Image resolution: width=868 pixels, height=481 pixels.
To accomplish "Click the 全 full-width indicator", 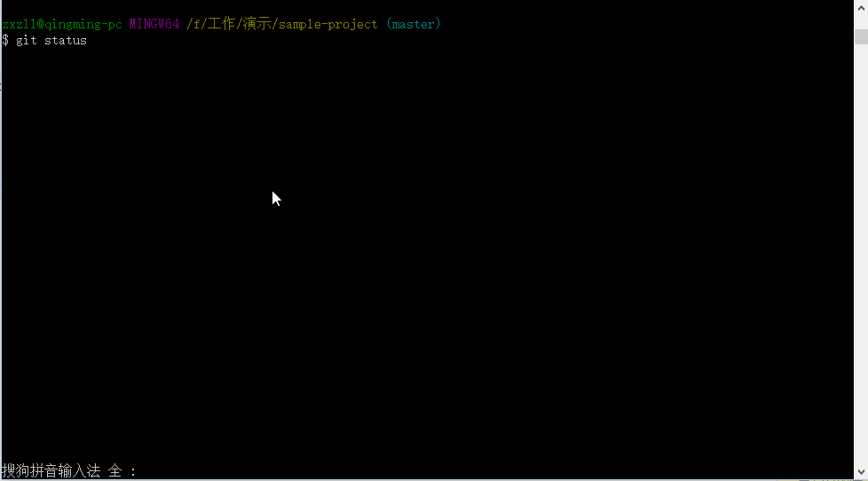I will tap(115, 471).
